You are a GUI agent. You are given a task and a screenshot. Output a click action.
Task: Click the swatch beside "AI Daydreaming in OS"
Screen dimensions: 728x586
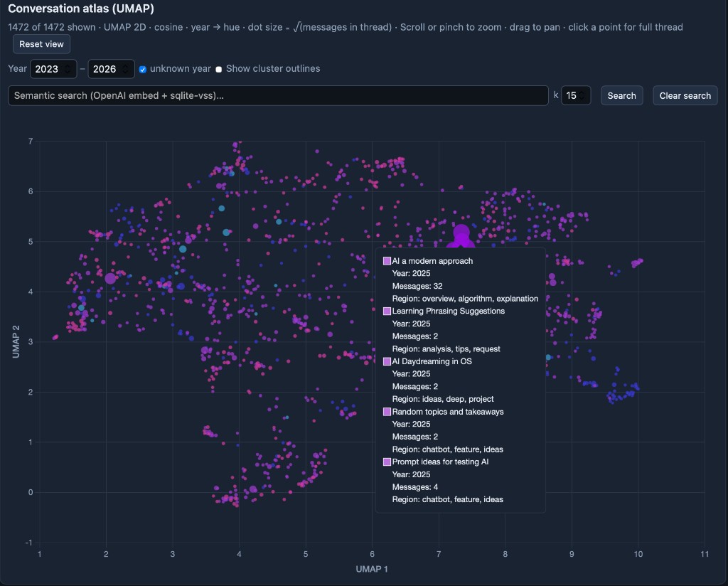click(x=387, y=361)
